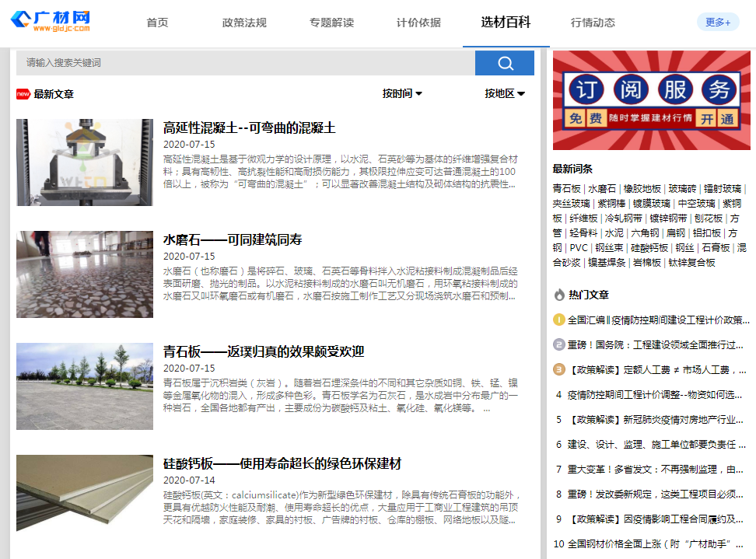Click the 广材网 logo
Screen dimensions: 756x559
click(x=52, y=22)
